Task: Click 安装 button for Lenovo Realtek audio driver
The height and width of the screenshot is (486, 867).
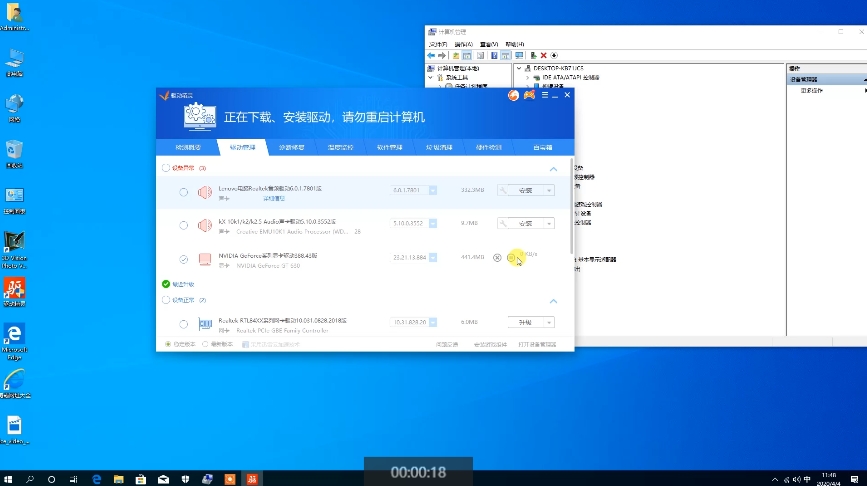Action: tap(525, 190)
